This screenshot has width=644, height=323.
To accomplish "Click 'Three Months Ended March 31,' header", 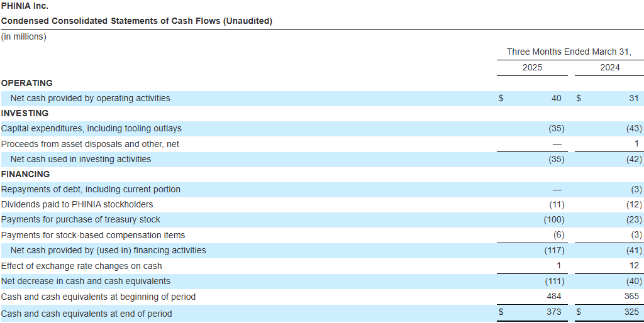I will pos(569,52).
